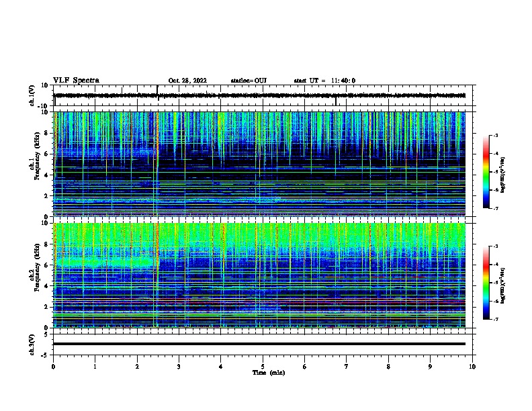This screenshot has width=532, height=411.
Task: Click time-axis tick label "1"
Action: 95,367
